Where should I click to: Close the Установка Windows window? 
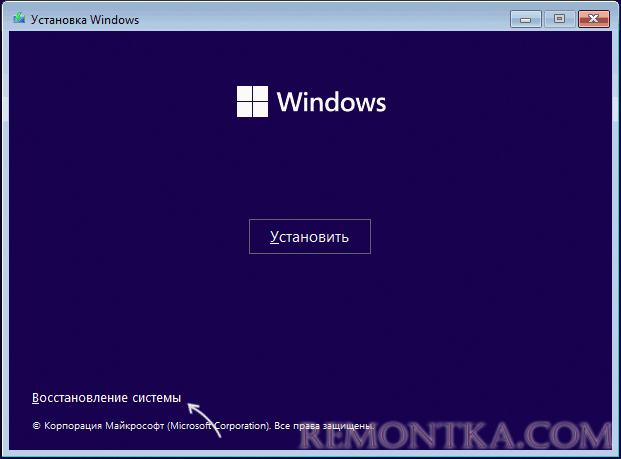593,19
